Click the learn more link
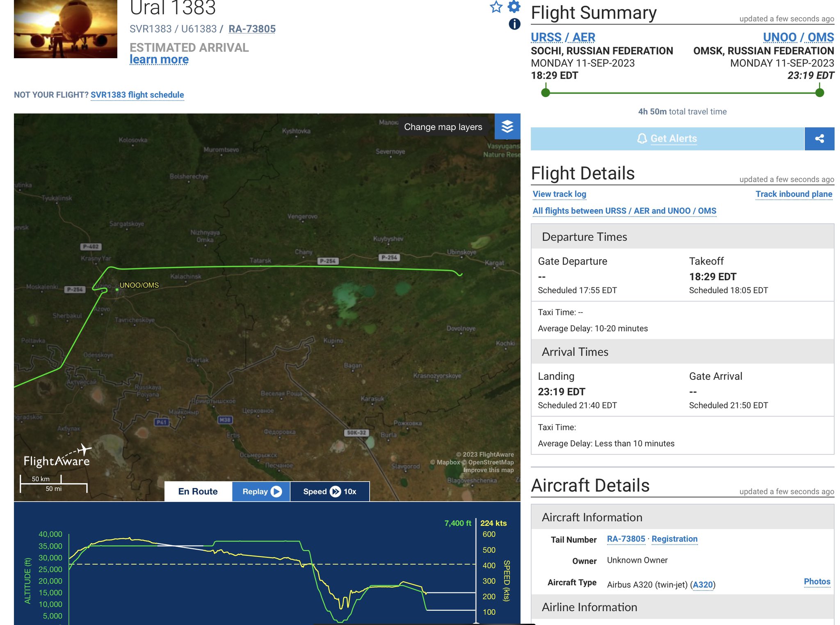This screenshot has height=625, width=840. tap(159, 60)
